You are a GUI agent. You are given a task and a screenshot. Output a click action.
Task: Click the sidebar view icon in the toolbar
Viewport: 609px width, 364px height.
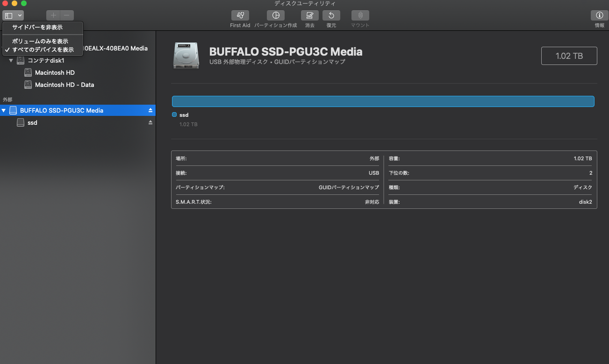tap(8, 15)
